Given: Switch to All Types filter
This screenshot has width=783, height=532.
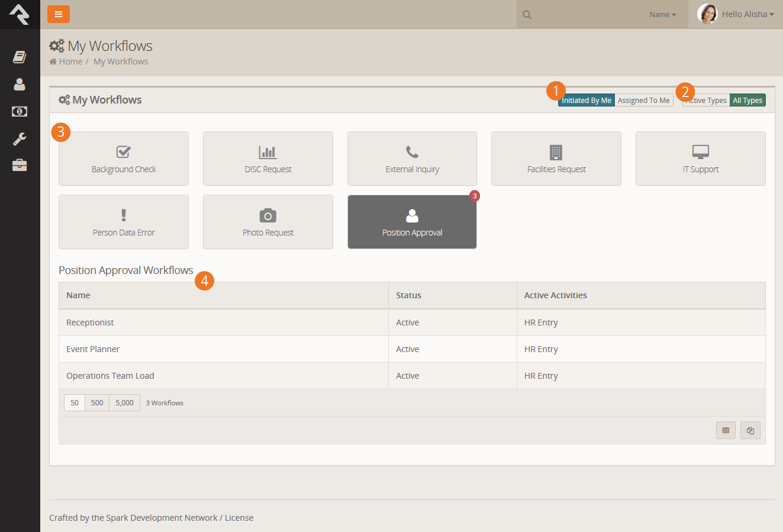Looking at the screenshot, I should coord(747,101).
